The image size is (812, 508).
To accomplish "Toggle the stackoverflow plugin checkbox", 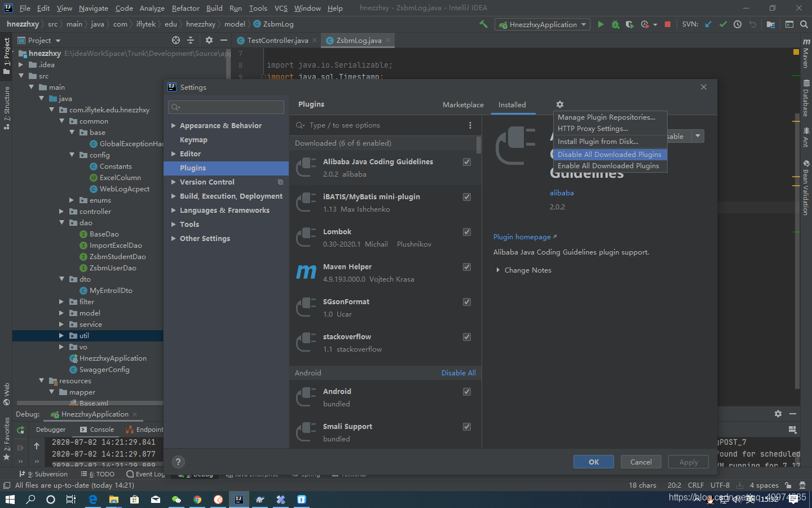I will (x=467, y=337).
